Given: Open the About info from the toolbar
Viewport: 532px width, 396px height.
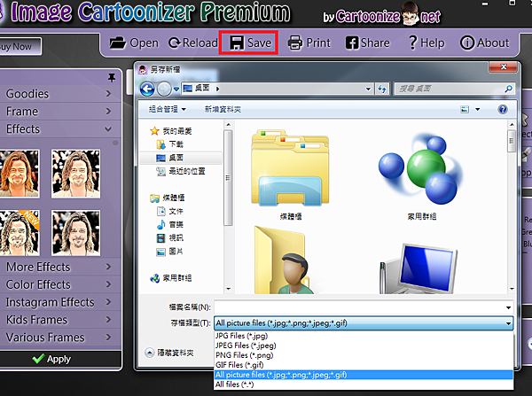Looking at the screenshot, I should [484, 43].
